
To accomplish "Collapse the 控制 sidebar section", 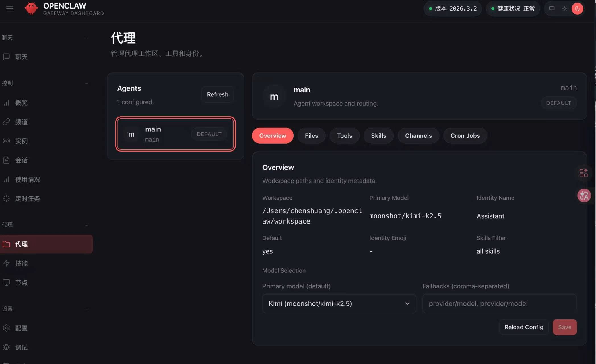I will coord(86,83).
